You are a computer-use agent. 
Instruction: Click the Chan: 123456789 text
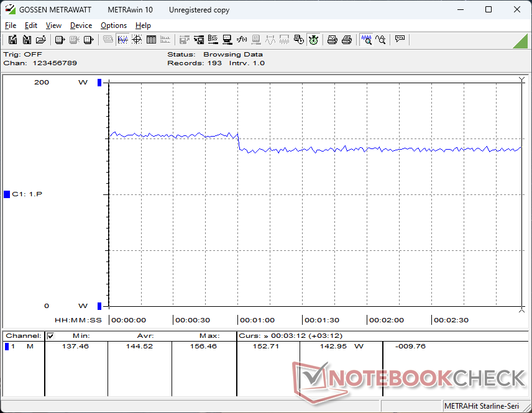[x=40, y=63]
